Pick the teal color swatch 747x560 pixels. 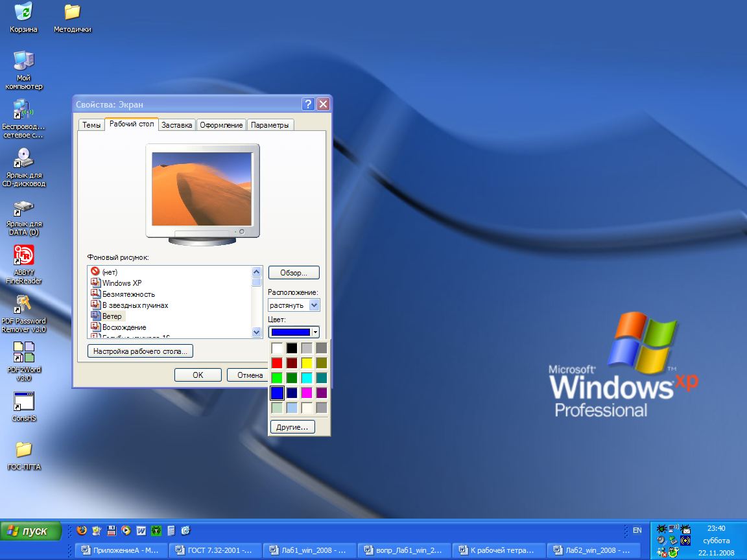pos(322,378)
